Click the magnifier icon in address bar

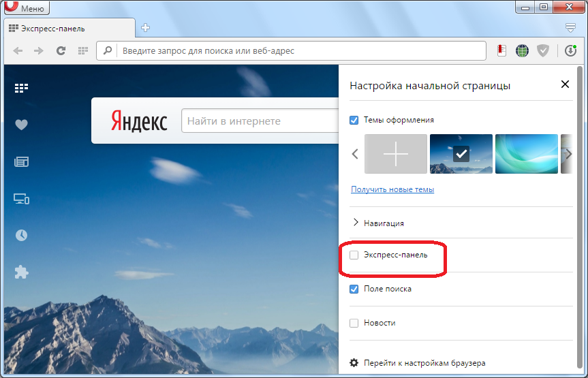point(108,50)
